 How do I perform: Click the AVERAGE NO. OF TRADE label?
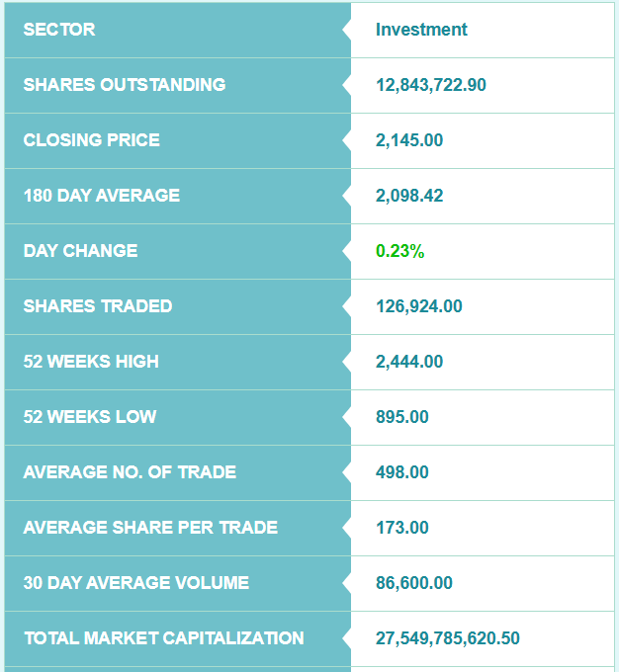click(x=130, y=472)
